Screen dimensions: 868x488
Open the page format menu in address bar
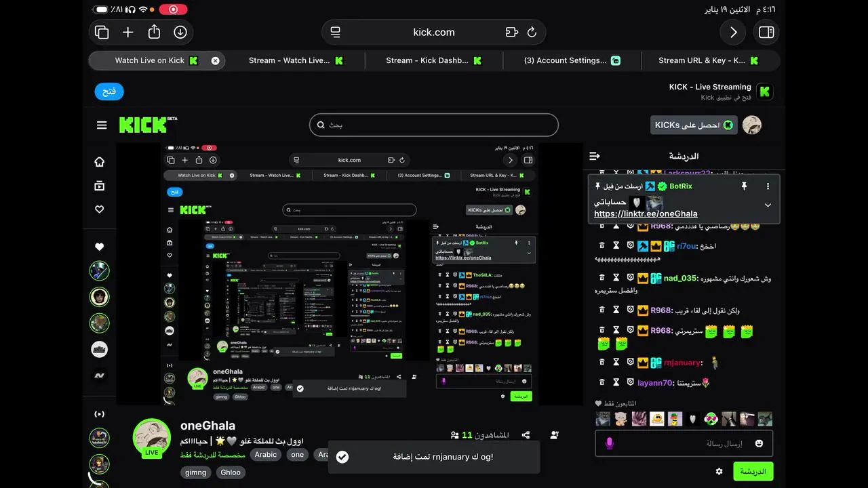(335, 32)
